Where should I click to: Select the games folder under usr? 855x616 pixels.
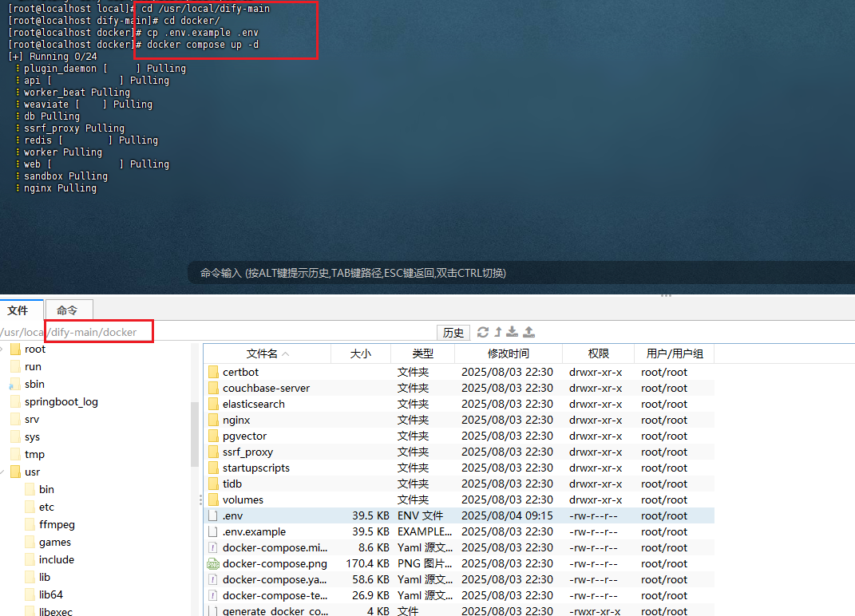click(54, 542)
